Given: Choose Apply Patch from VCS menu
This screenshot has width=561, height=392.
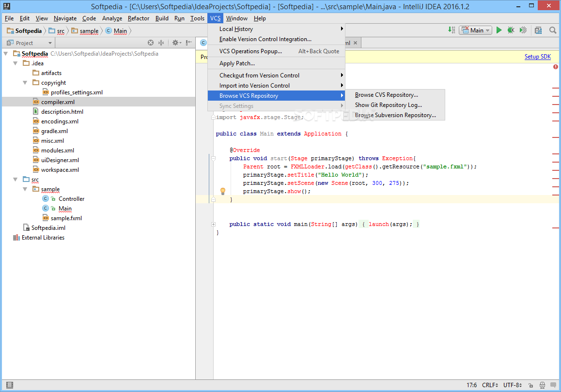Looking at the screenshot, I should click(x=276, y=63).
